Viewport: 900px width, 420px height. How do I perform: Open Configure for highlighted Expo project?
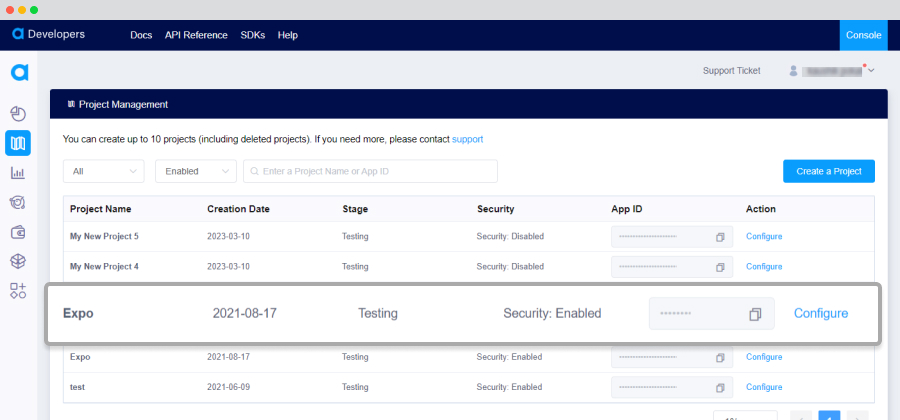click(821, 313)
